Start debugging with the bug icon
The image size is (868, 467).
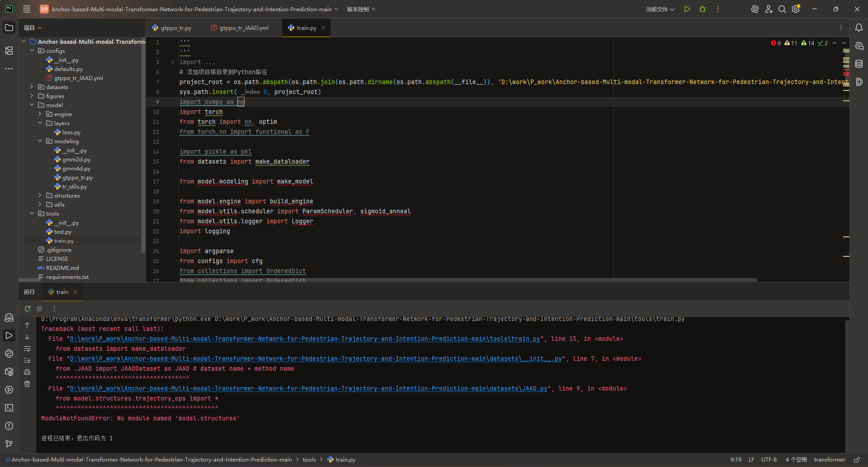[703, 9]
